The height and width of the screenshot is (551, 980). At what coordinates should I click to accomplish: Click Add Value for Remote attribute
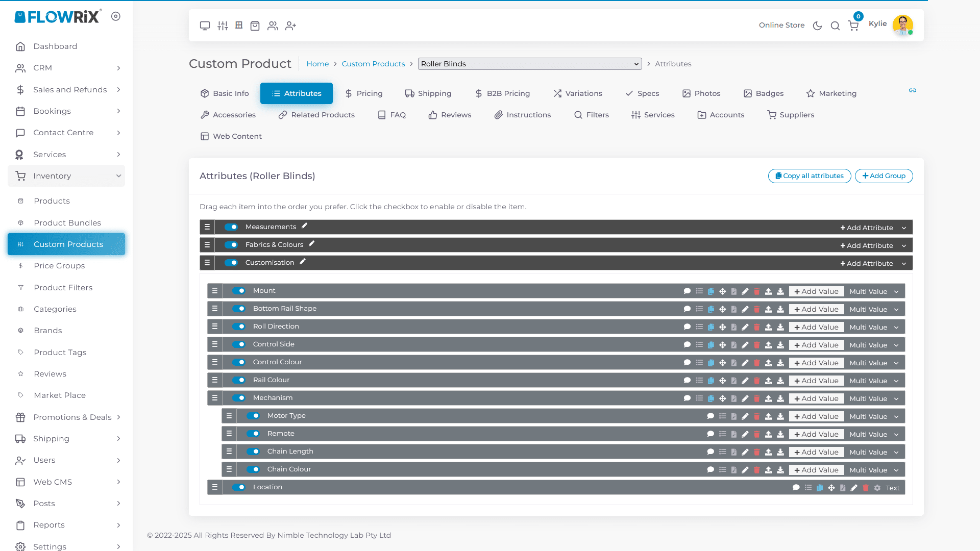click(816, 434)
